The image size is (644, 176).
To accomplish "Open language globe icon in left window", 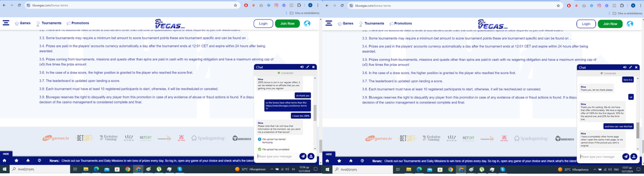I will pos(307,24).
